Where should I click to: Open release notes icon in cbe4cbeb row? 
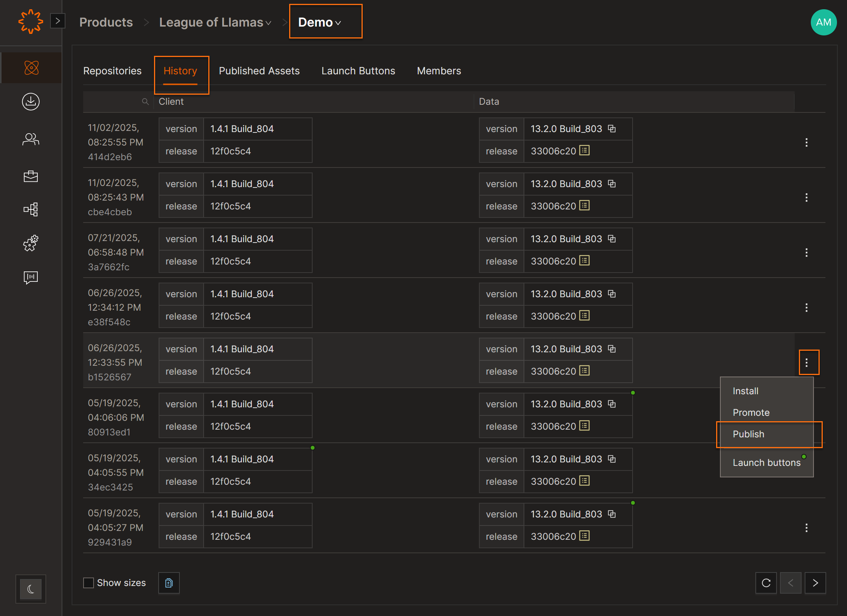coord(584,206)
